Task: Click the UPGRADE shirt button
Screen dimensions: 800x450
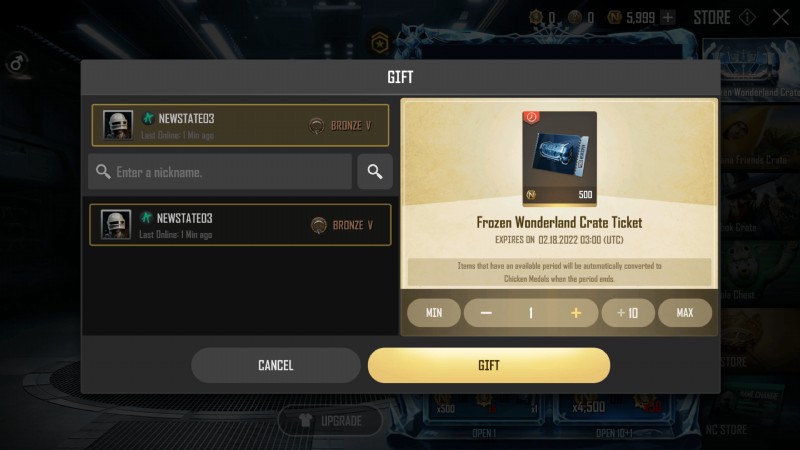Action: (330, 421)
